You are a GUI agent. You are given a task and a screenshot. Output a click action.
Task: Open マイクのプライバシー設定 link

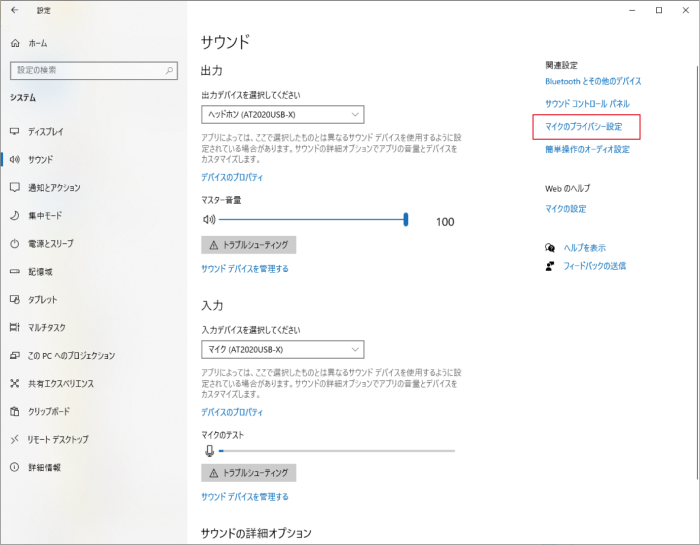(x=583, y=127)
